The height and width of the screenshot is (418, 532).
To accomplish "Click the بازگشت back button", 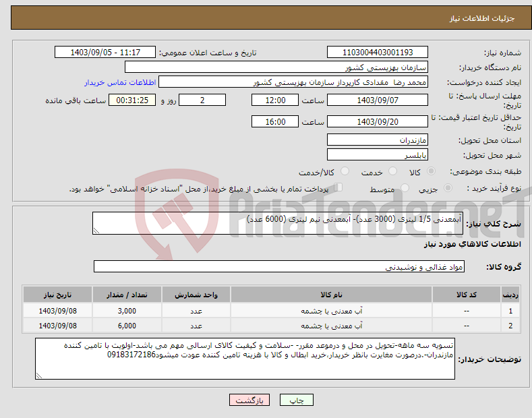I will point(249,400).
